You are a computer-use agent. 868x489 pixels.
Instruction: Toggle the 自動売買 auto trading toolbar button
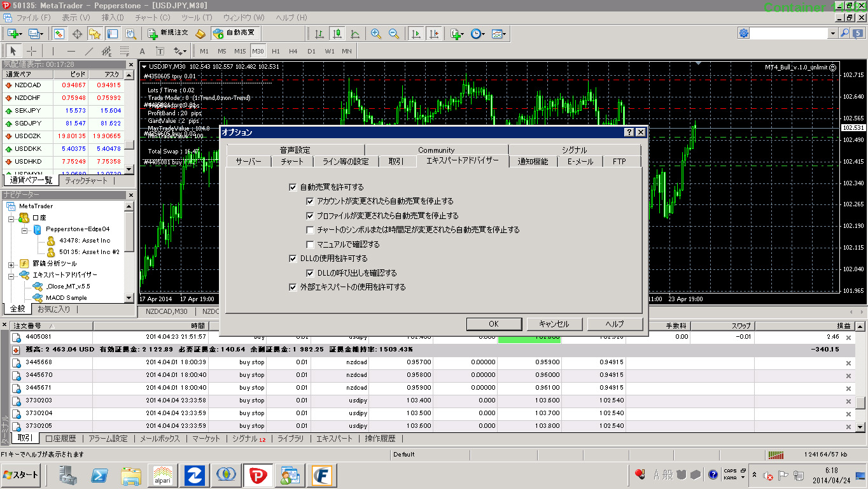tap(236, 33)
